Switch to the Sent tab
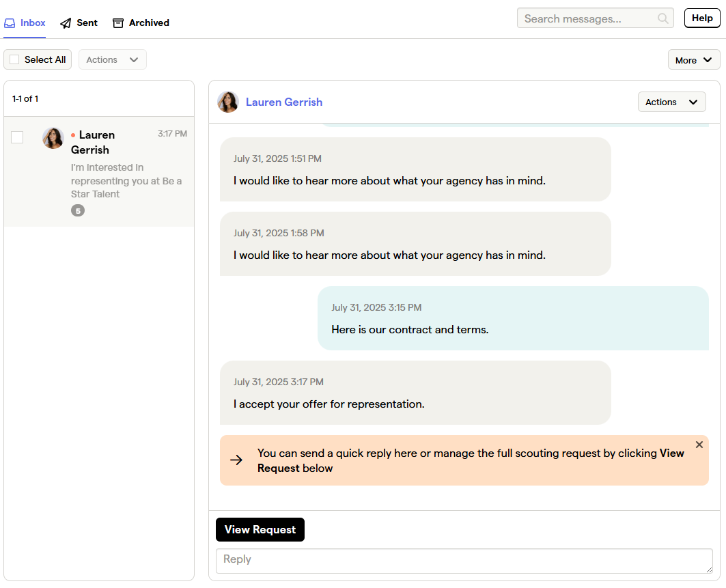 pos(79,23)
